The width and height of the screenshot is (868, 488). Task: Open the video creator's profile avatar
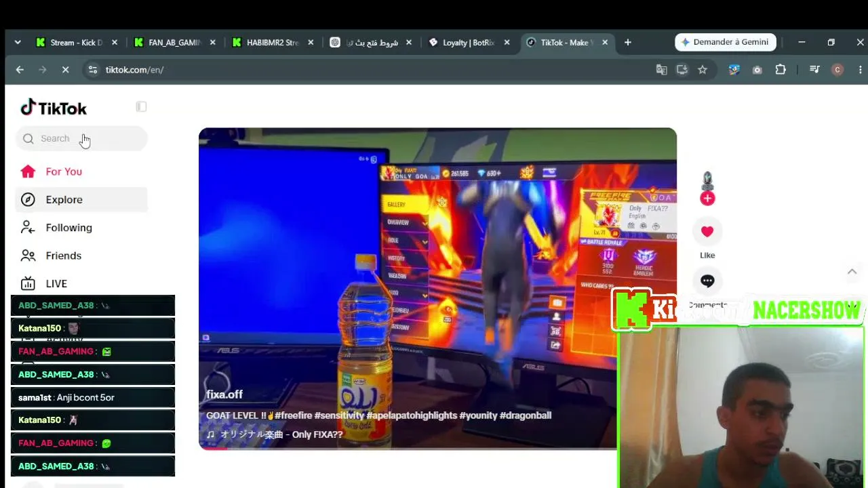click(707, 180)
